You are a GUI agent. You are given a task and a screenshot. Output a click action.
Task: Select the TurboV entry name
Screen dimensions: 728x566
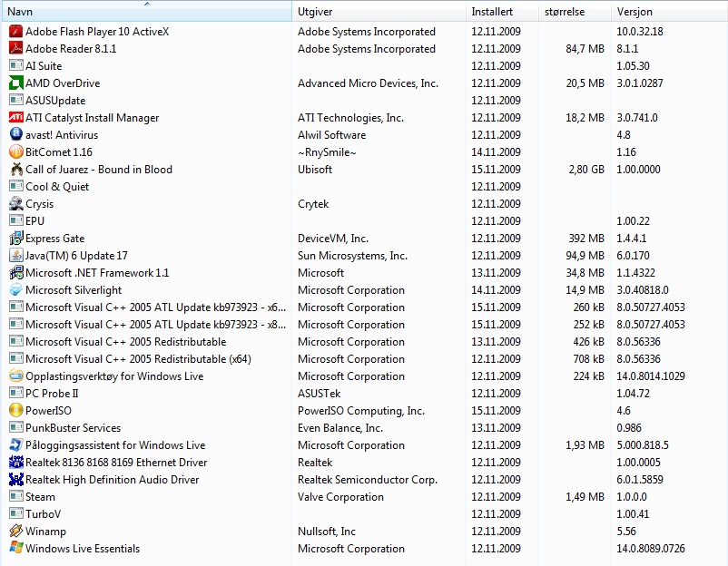pyautogui.click(x=44, y=514)
